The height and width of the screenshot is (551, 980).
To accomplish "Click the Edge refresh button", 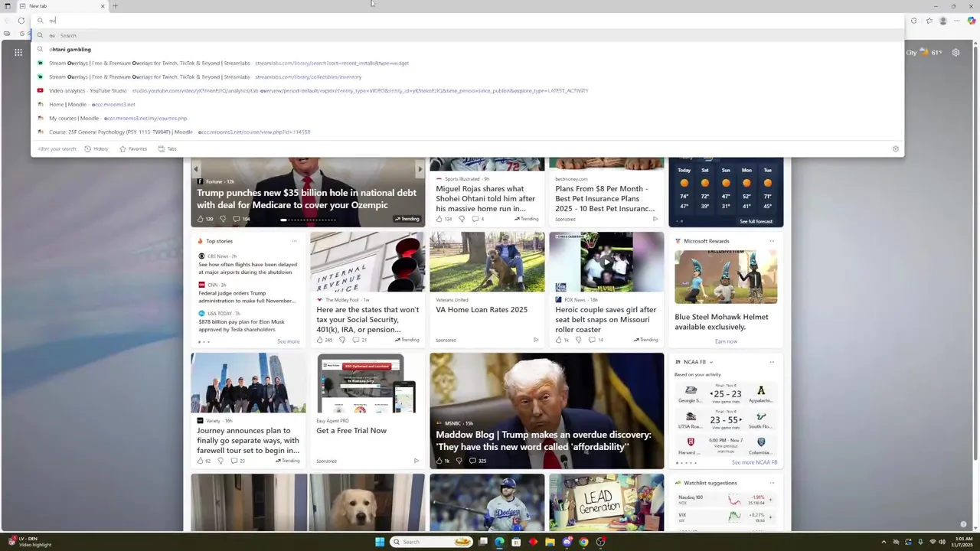I will 21,21.
